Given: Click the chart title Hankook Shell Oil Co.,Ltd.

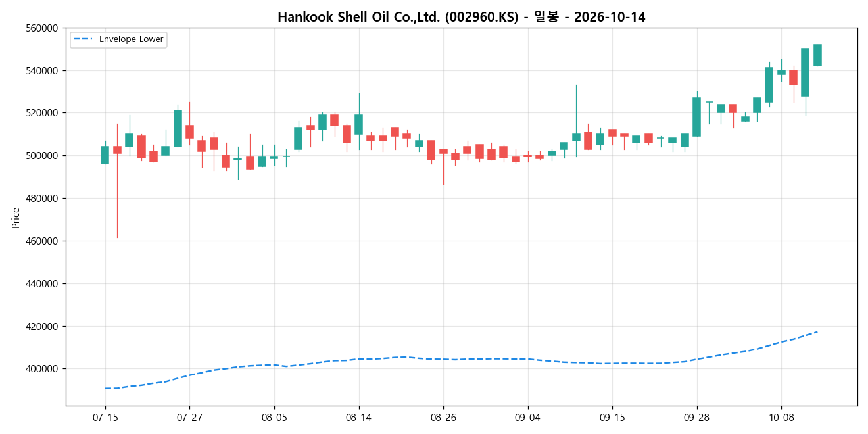Looking at the screenshot, I should click(461, 17).
